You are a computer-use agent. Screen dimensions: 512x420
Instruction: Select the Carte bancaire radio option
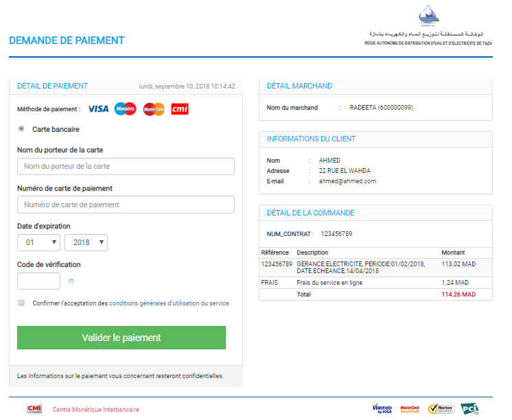[x=21, y=128]
